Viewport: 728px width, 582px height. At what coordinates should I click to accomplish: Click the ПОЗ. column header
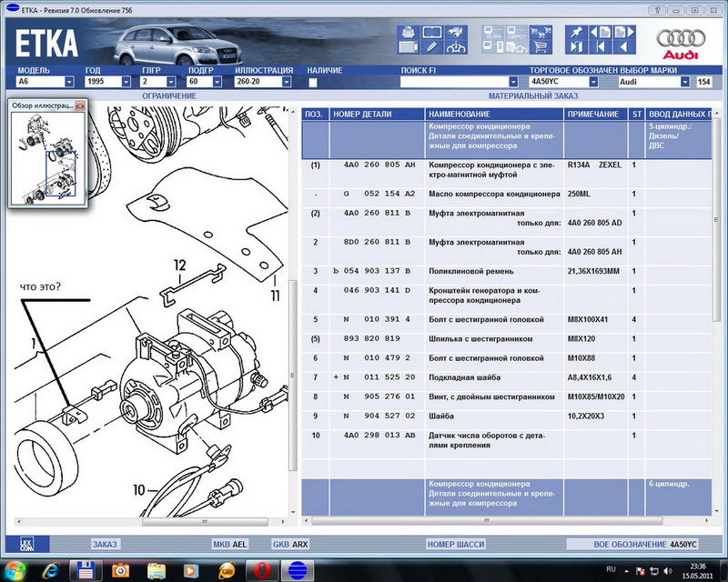tap(315, 115)
